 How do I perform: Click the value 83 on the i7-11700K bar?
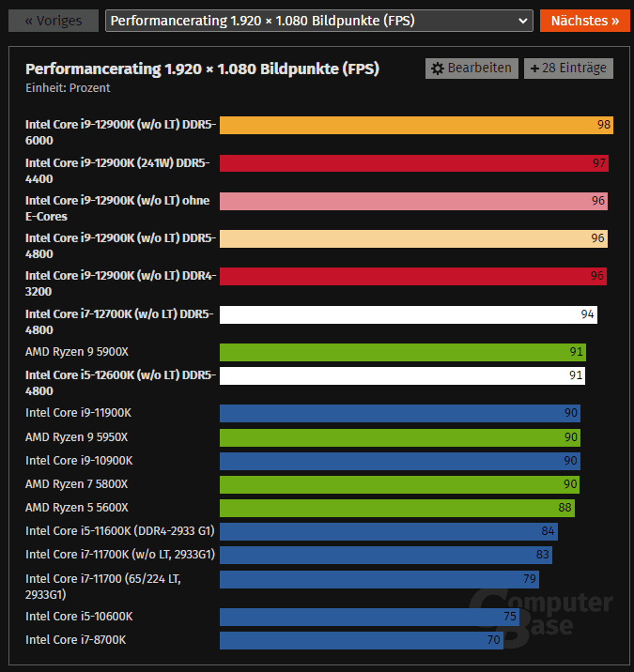[542, 555]
